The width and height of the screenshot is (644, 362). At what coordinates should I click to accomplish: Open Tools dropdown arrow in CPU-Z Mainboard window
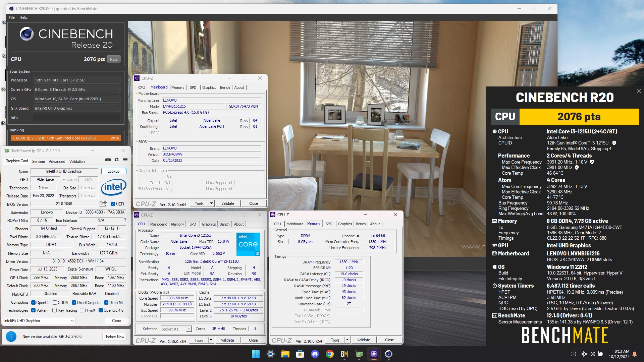coord(211,203)
